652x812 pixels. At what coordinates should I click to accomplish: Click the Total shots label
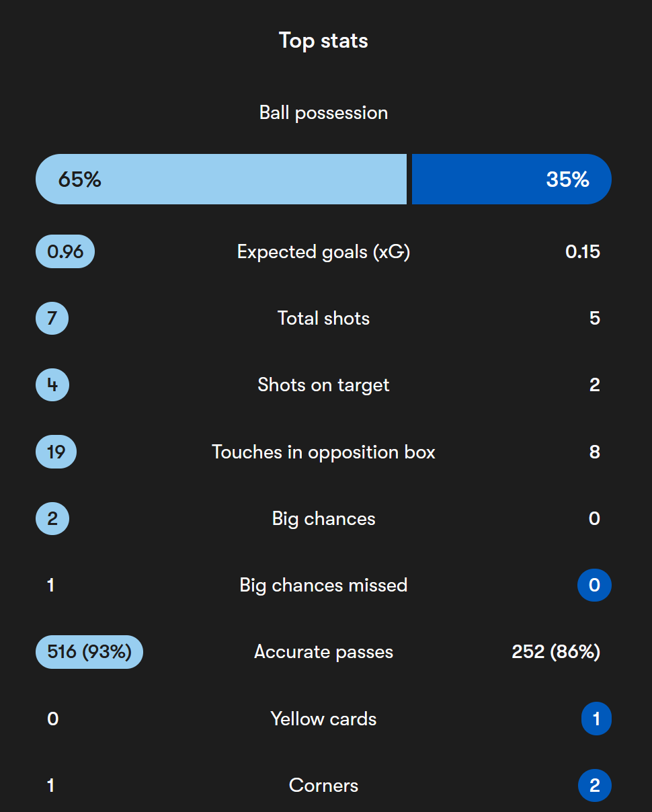[x=323, y=318]
